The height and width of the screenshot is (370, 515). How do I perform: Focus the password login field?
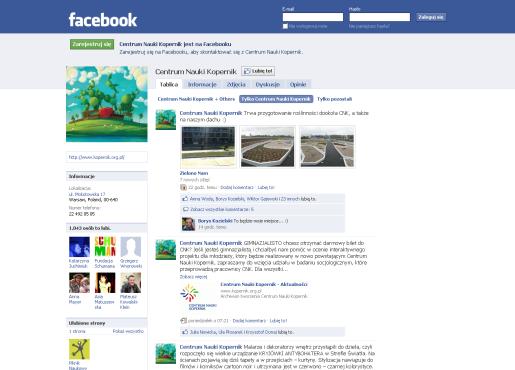pyautogui.click(x=379, y=17)
